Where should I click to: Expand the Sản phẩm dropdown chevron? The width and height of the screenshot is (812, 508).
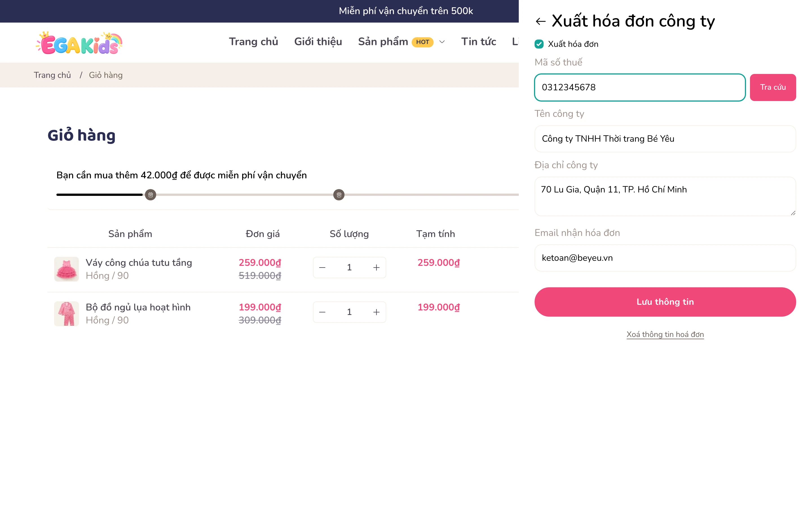coord(442,42)
